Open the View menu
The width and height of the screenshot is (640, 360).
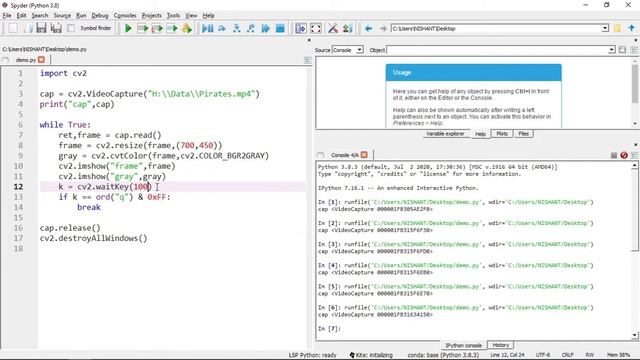tap(191, 16)
